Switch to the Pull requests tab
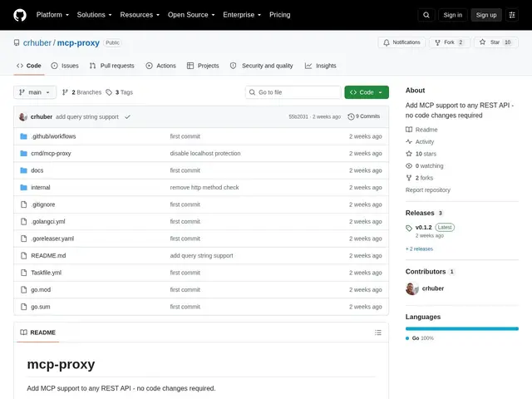532x399 pixels. click(112, 66)
